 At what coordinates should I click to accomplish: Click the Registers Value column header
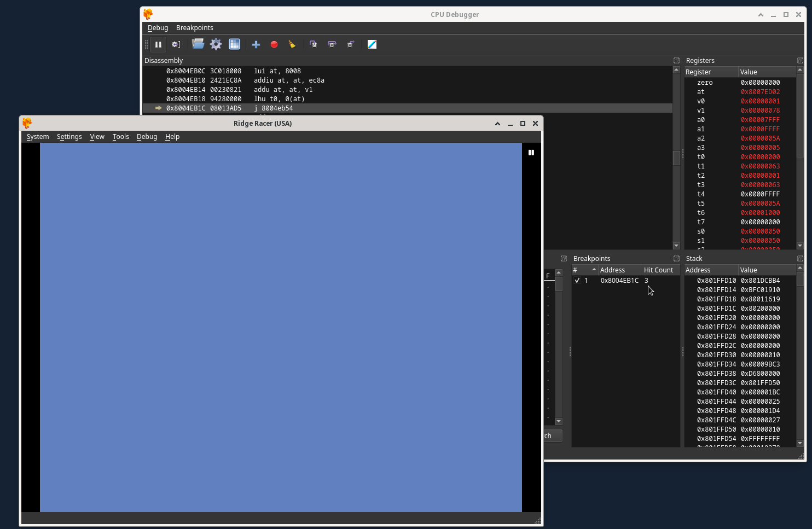(x=767, y=72)
